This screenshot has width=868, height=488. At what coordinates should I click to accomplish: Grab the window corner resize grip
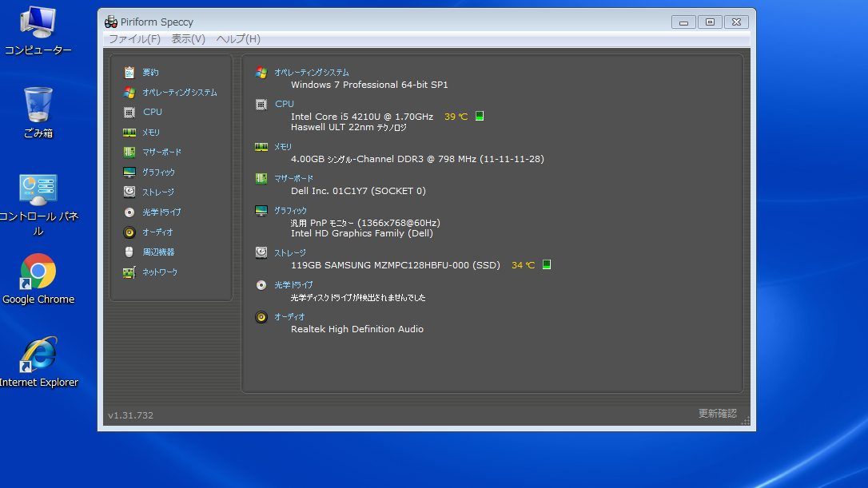point(746,421)
